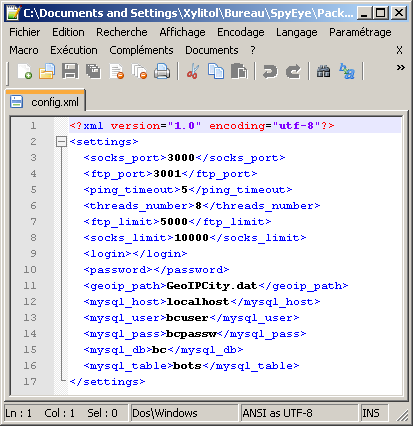This screenshot has height=426, width=413.
Task: Copy selection using the Copy icon
Action: (x=216, y=71)
